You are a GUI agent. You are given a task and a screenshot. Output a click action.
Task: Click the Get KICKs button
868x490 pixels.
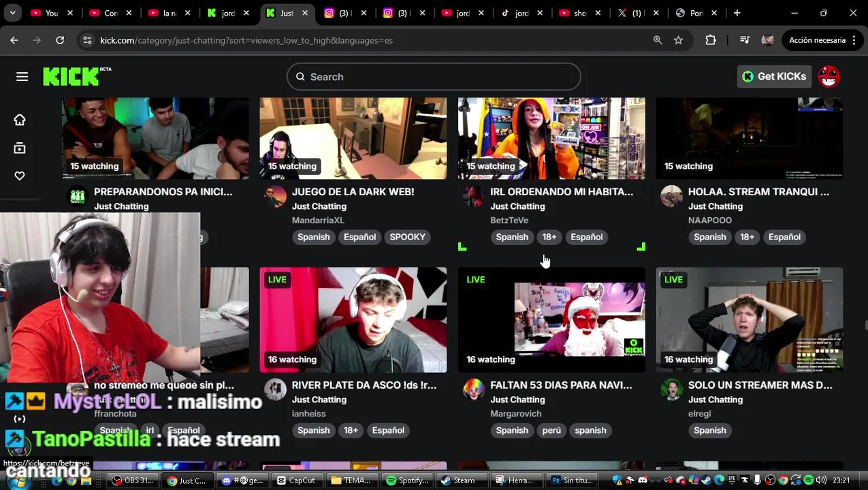point(774,76)
